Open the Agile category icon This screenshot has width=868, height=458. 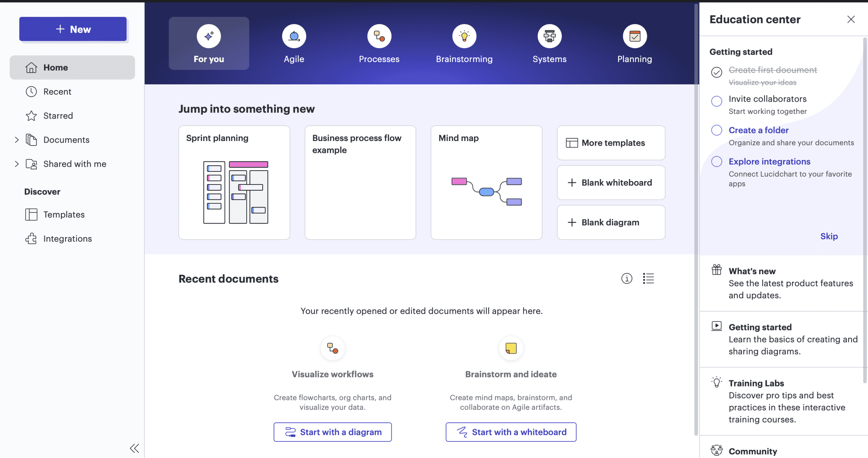pyautogui.click(x=294, y=36)
